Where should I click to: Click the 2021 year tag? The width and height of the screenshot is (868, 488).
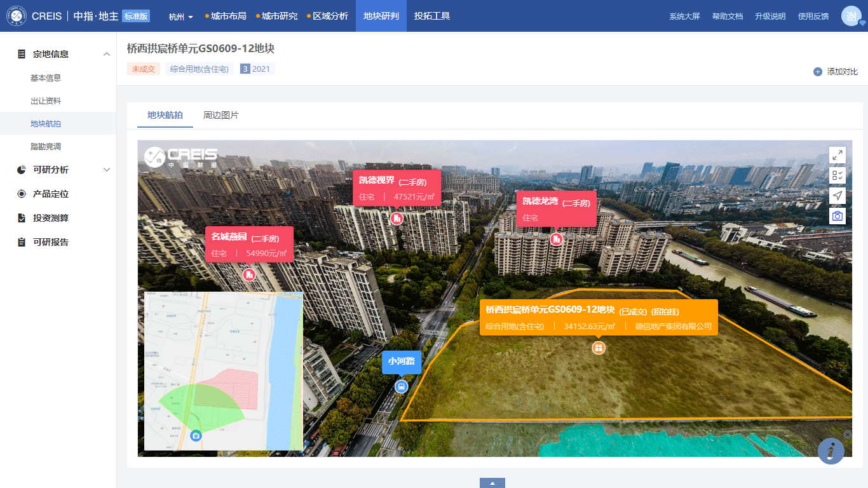pos(257,69)
